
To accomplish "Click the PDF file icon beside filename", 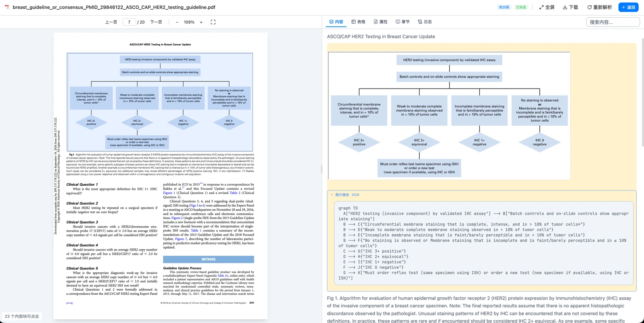I will point(7,7).
